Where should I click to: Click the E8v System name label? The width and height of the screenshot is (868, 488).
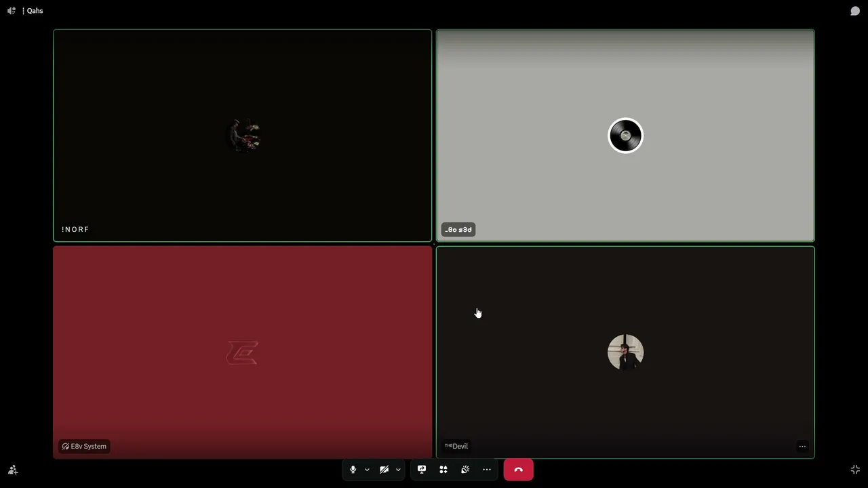point(84,446)
